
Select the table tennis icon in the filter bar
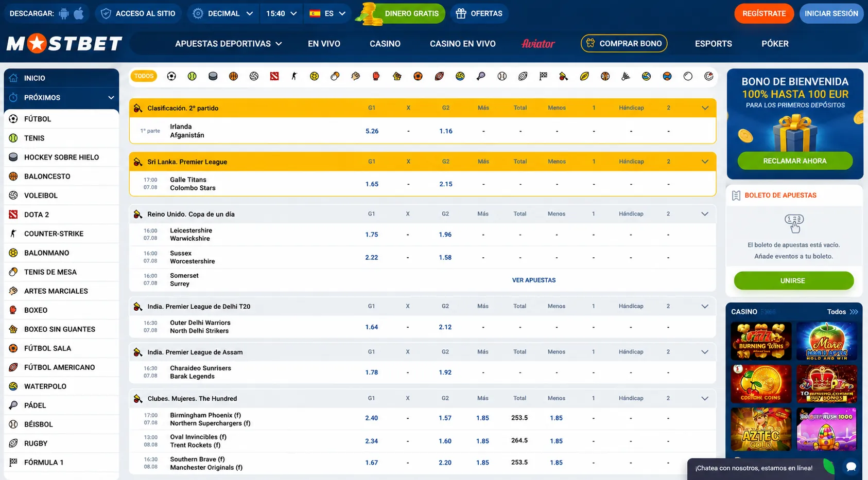pyautogui.click(x=335, y=76)
